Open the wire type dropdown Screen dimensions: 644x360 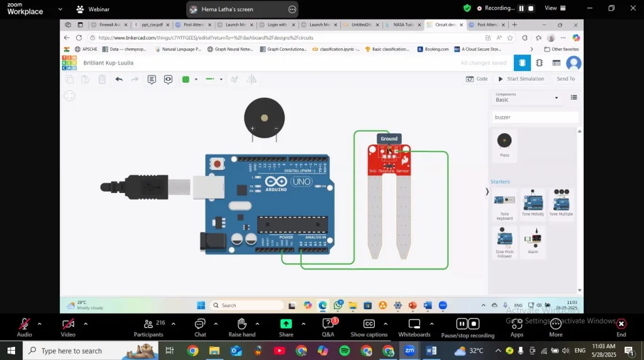(221, 79)
